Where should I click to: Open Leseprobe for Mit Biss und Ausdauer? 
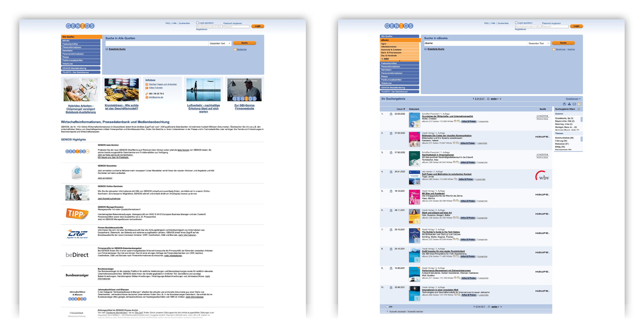[482, 201]
